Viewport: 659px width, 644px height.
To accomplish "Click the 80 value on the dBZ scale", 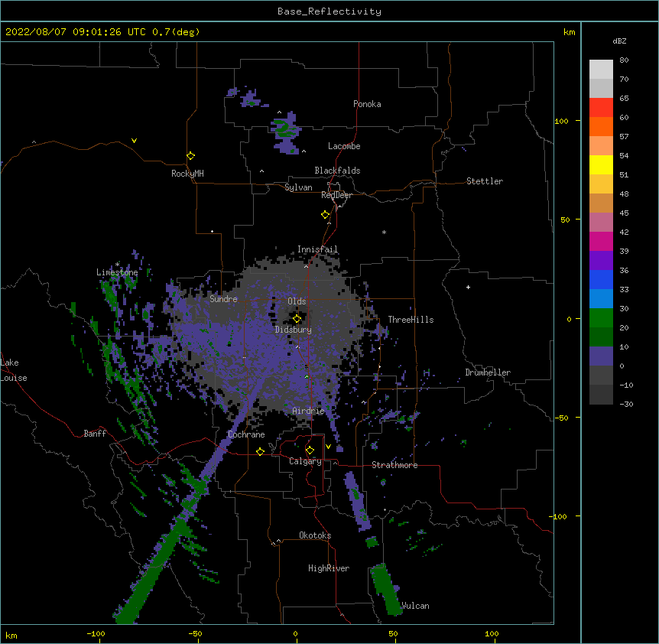I will pos(624,60).
